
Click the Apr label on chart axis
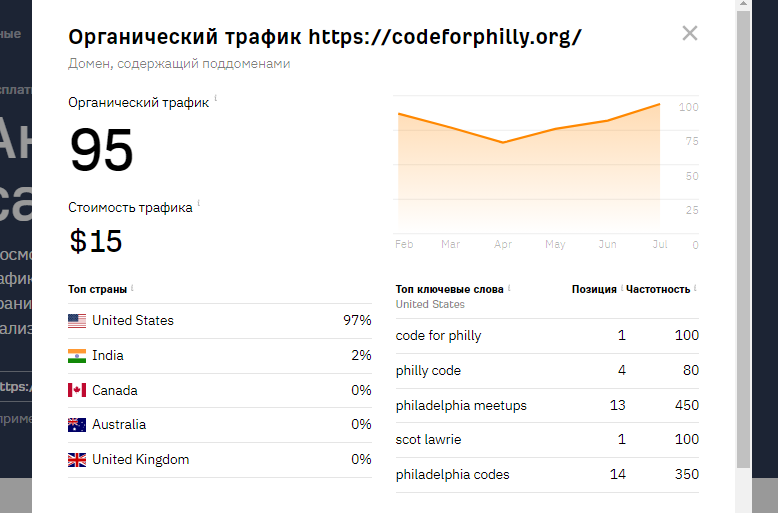point(503,244)
